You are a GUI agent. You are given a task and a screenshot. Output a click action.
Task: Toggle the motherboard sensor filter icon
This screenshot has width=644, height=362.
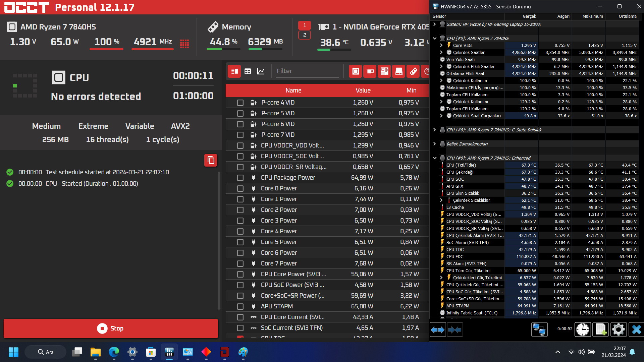[384, 71]
